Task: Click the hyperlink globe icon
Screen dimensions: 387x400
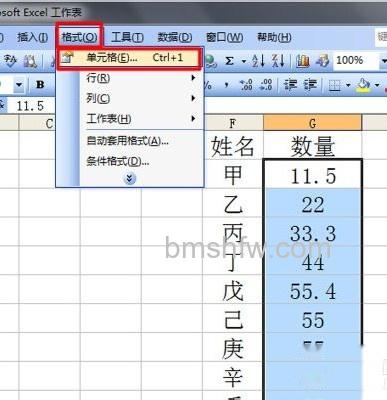Action: coord(211,61)
